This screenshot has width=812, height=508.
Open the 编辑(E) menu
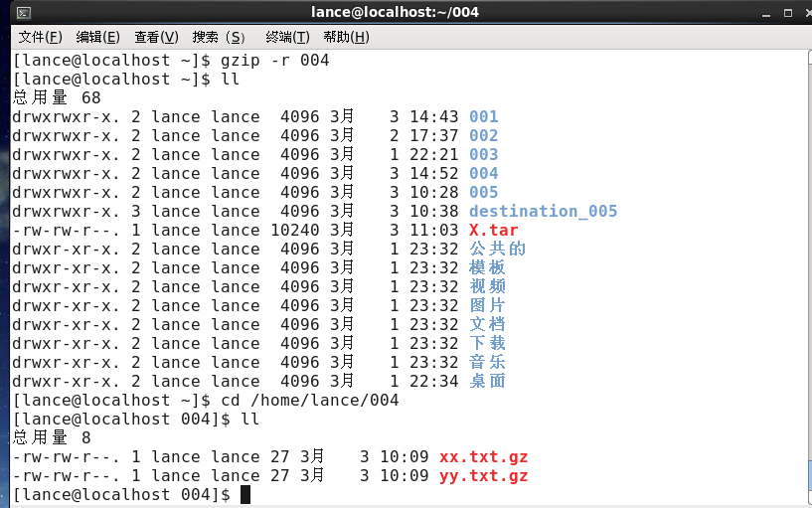pyautogui.click(x=97, y=38)
